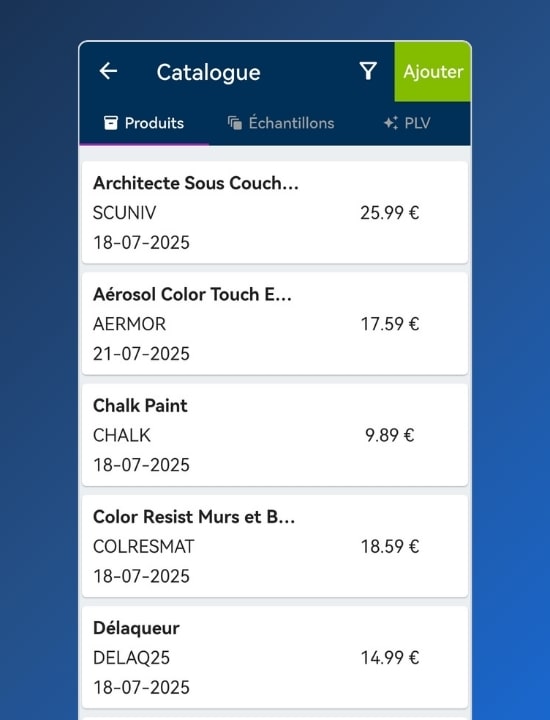Open the Architecte Sous Couch... product
Screen dimensions: 550x720
pyautogui.click(x=275, y=212)
